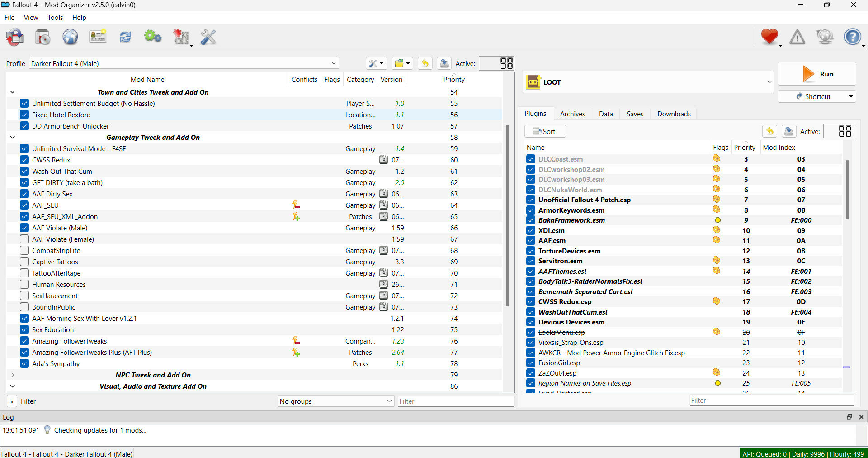
Task: Expand the Filter panel arrow button
Action: pos(12,401)
